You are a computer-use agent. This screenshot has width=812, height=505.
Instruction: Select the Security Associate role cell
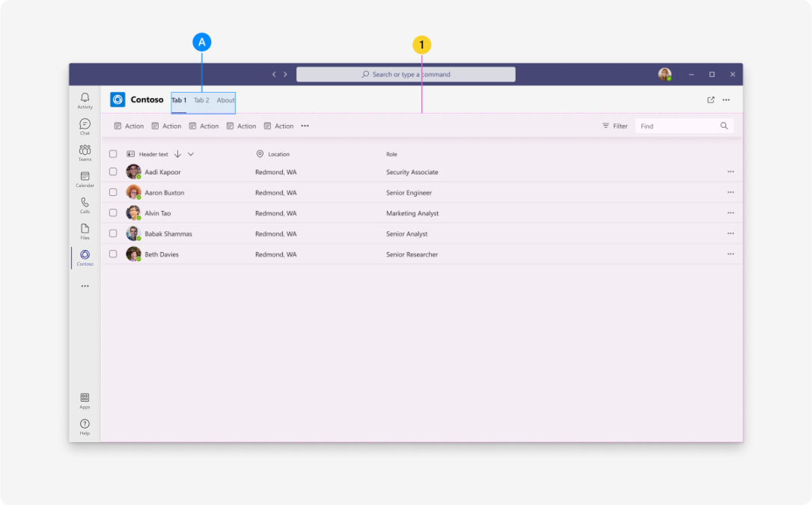pyautogui.click(x=412, y=172)
